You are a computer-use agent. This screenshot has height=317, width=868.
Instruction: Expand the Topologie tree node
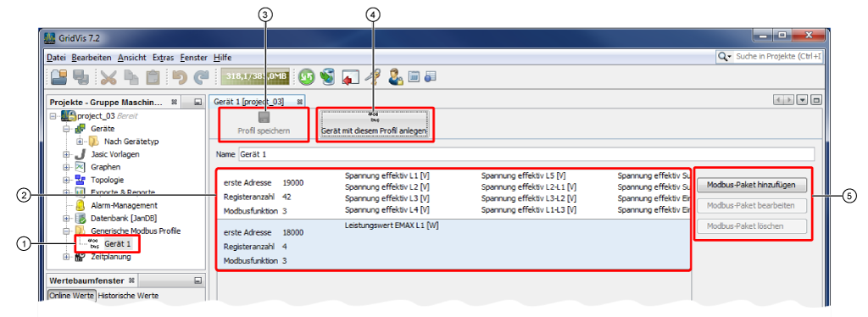[66, 180]
